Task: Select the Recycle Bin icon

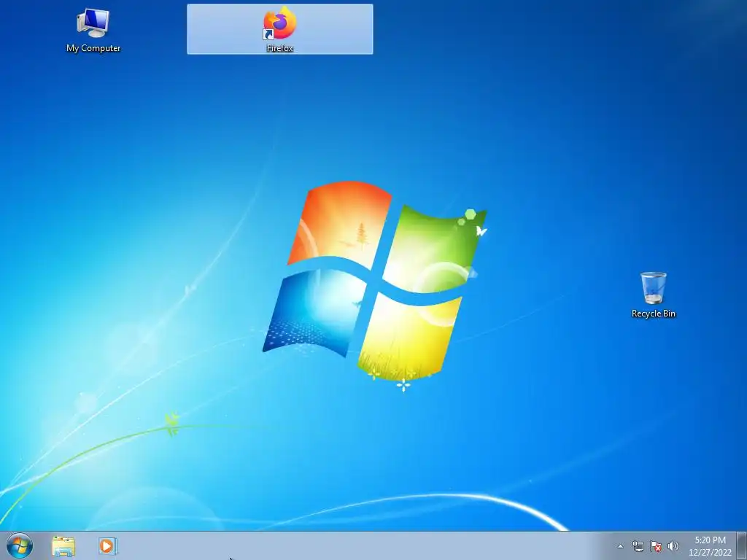Action: (653, 295)
